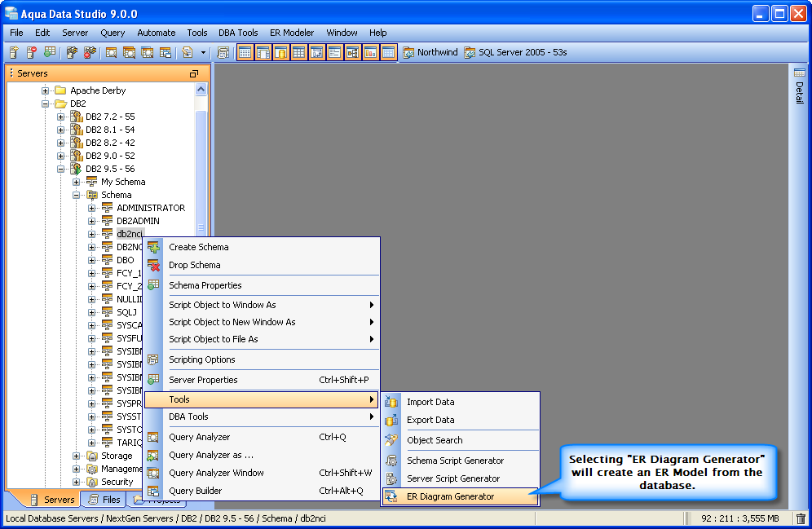Open the File menu
The height and width of the screenshot is (529, 812).
coord(16,33)
